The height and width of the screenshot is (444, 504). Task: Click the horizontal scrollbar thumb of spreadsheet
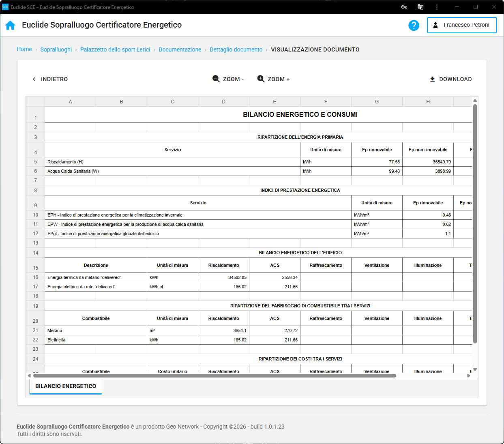214,375
